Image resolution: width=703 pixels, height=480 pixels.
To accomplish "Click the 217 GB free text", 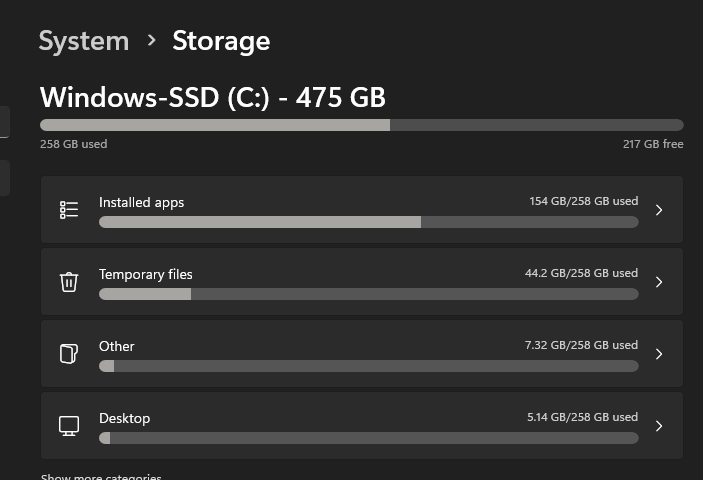I will click(653, 144).
